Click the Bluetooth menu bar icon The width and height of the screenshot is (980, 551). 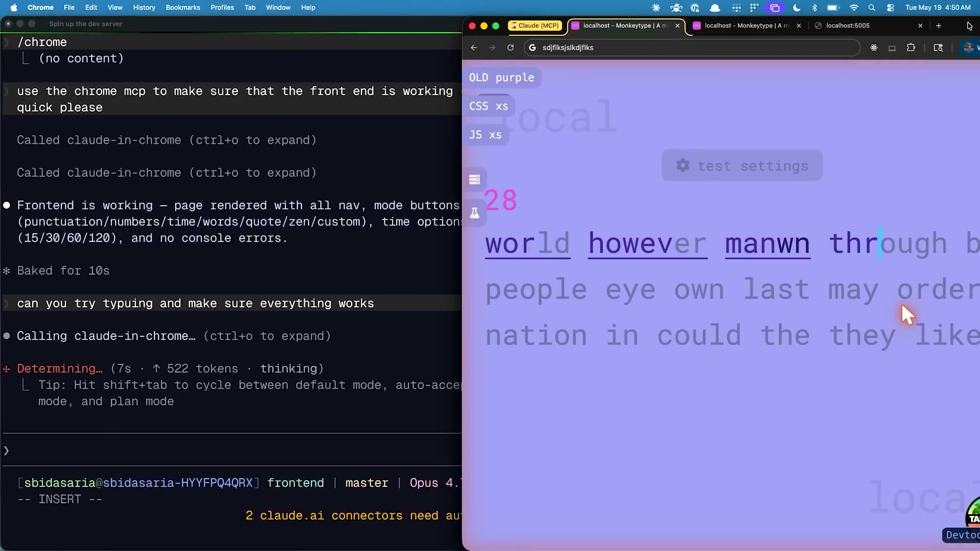[x=815, y=8]
